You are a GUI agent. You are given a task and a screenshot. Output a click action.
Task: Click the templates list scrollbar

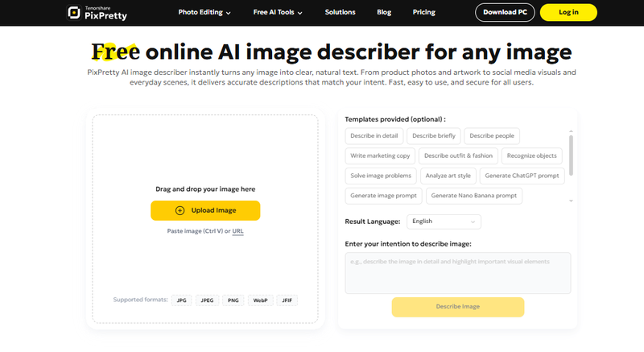coord(572,155)
